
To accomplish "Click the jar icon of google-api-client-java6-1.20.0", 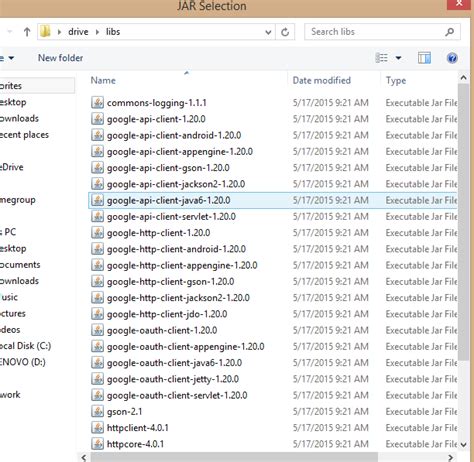I will click(x=97, y=200).
